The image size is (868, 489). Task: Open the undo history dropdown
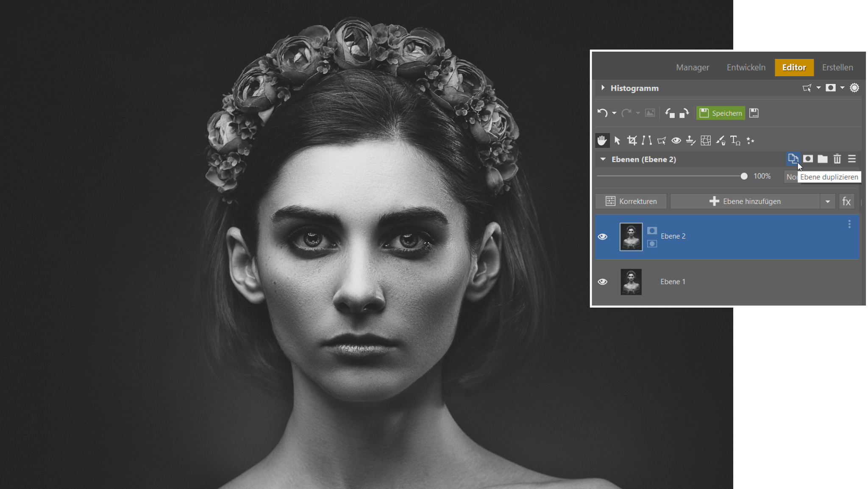coord(614,113)
